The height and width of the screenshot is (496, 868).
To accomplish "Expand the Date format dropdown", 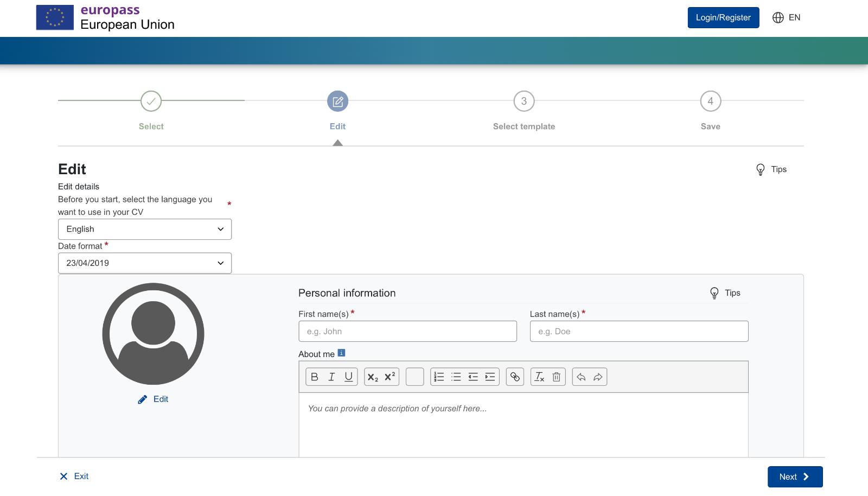I will click(145, 263).
